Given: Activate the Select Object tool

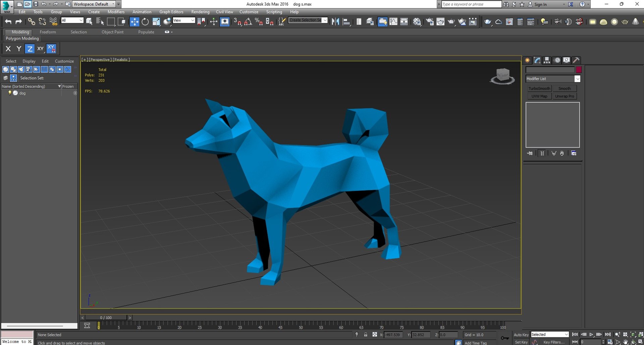Looking at the screenshot, I should tap(89, 22).
